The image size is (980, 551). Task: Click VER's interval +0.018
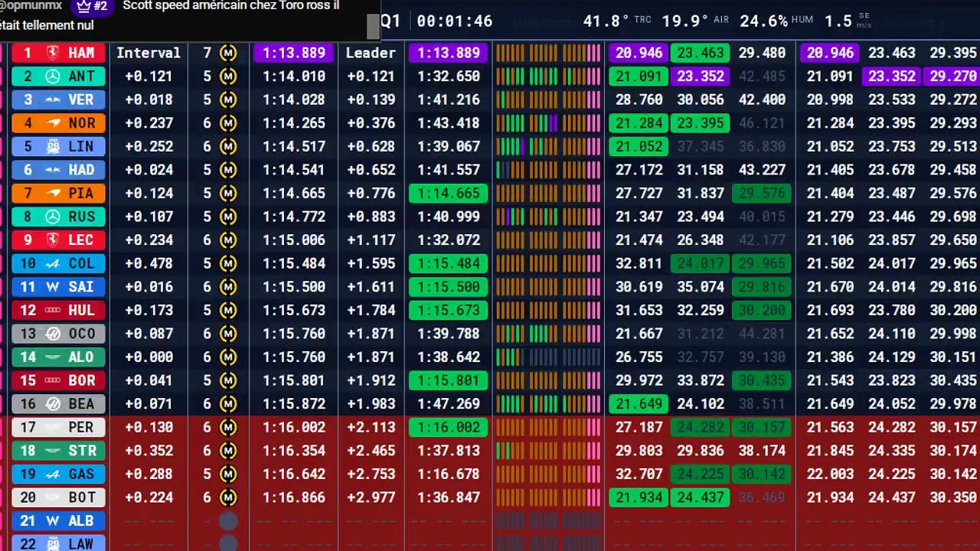pyautogui.click(x=149, y=99)
